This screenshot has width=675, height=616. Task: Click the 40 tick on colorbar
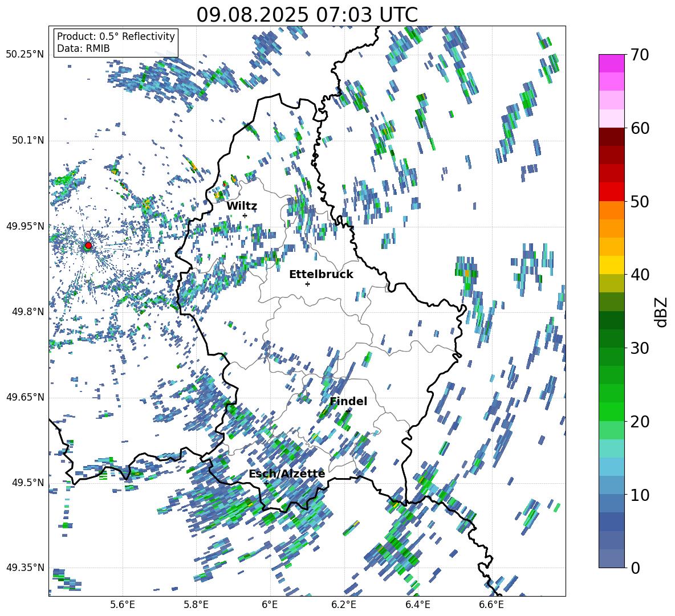pos(640,275)
